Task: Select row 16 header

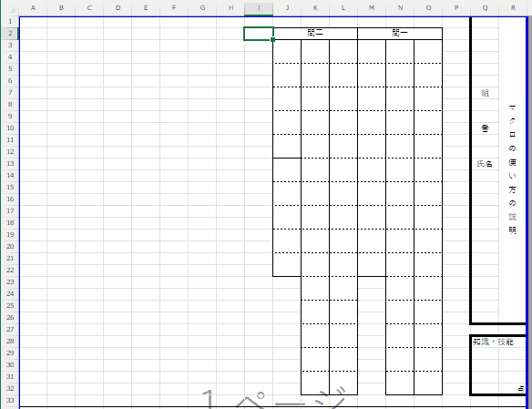Action: 10,199
